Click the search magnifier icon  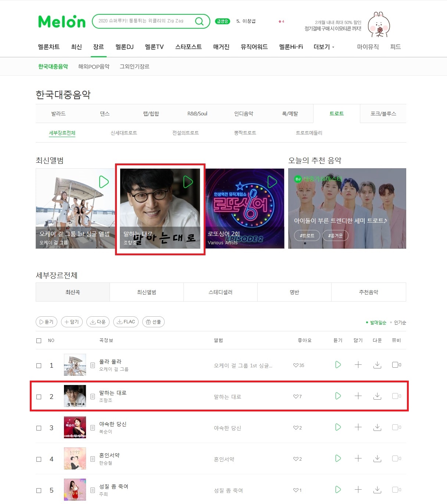tap(199, 21)
